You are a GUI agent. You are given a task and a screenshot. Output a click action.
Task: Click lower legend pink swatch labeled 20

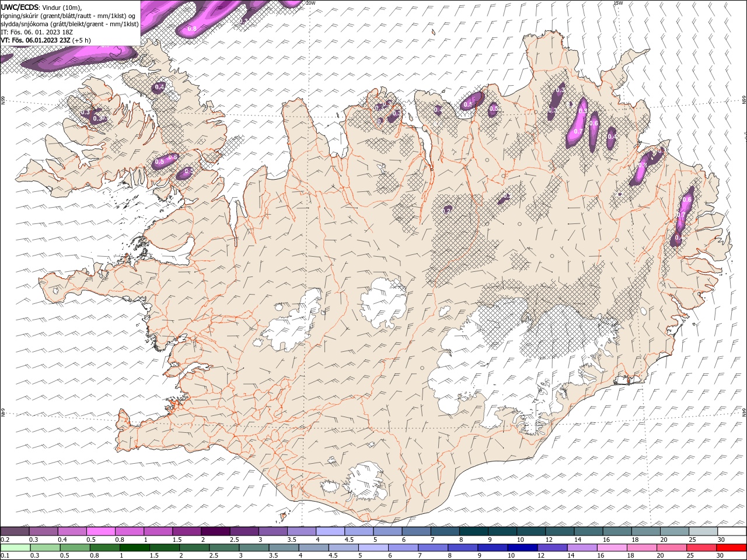pyautogui.click(x=671, y=548)
